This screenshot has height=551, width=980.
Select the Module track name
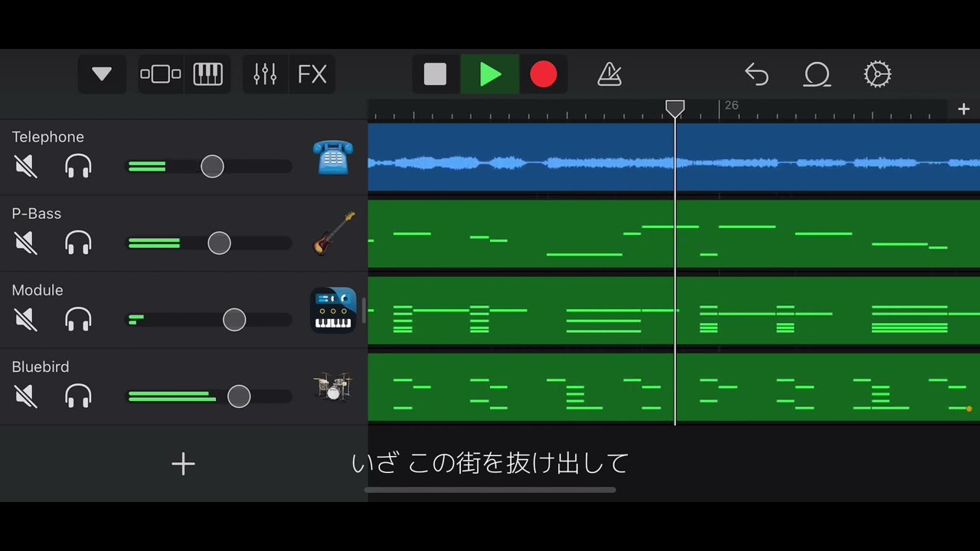[38, 290]
